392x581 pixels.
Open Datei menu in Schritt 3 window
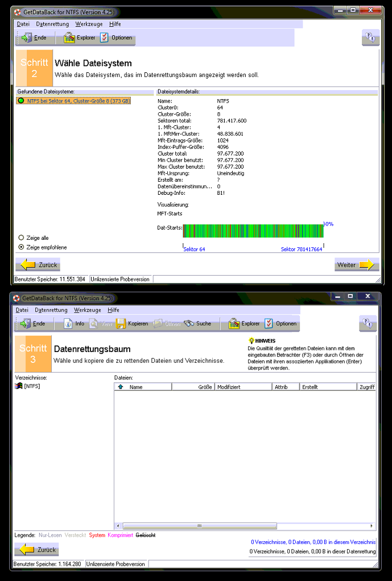pyautogui.click(x=22, y=310)
